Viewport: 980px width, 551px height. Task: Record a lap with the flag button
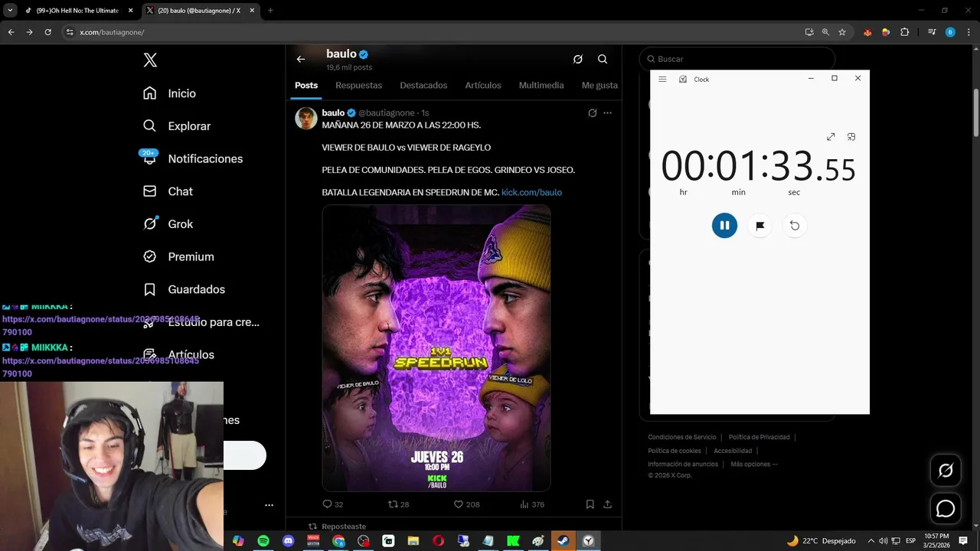759,225
